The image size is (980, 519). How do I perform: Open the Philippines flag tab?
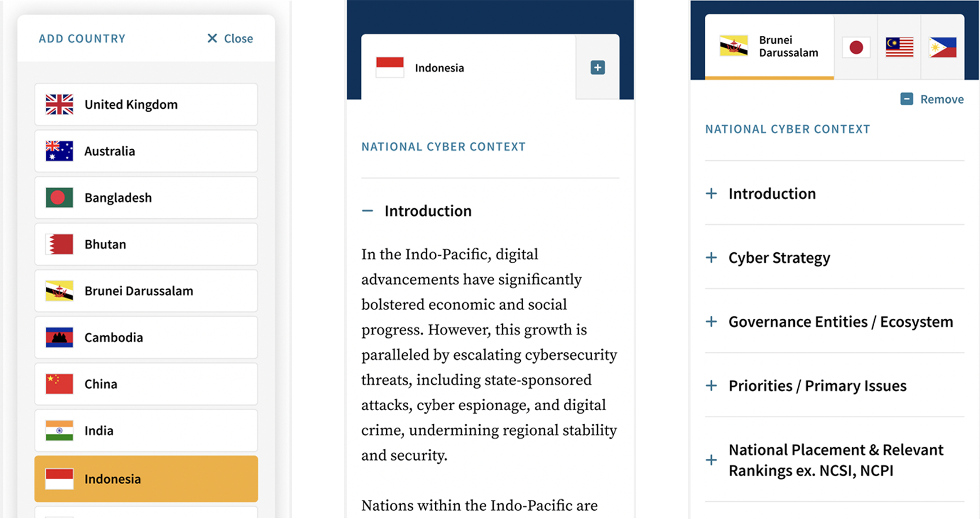[942, 47]
